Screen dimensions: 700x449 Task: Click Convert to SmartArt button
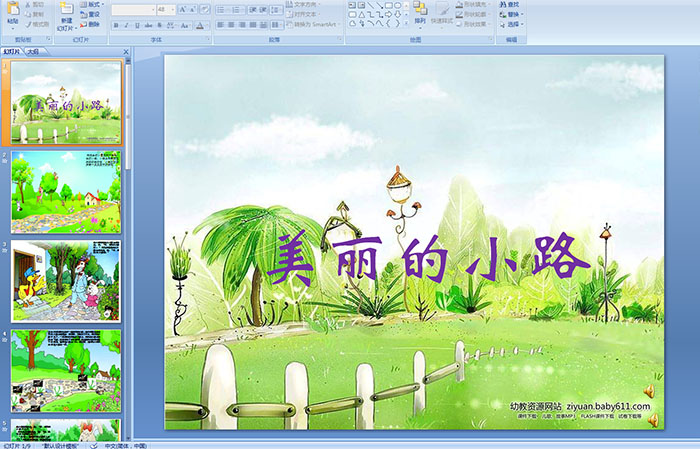314,24
